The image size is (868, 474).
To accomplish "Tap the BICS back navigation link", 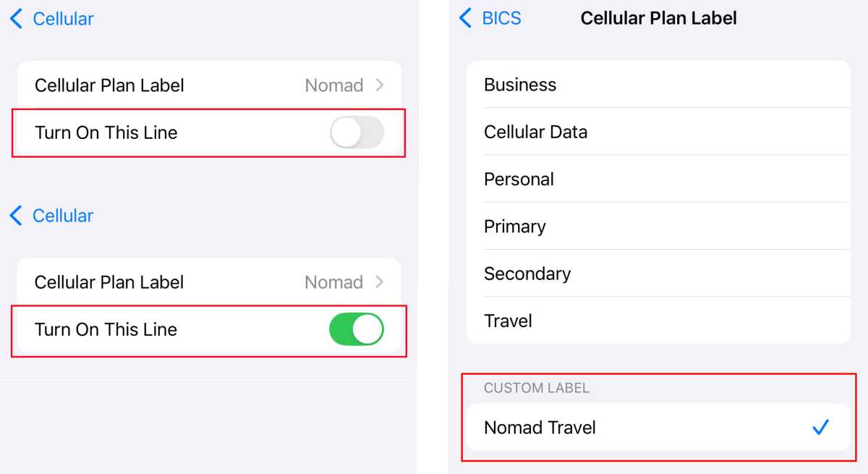I will [502, 17].
